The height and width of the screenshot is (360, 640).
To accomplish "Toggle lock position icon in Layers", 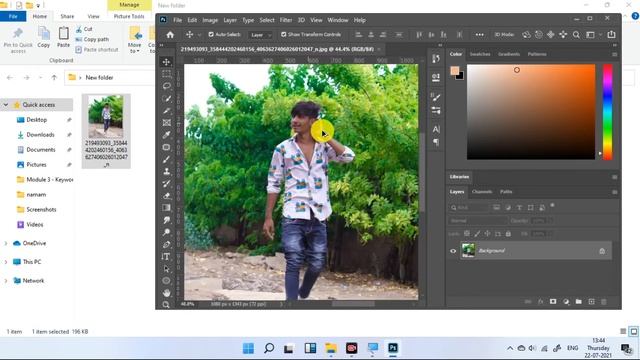I will (x=487, y=234).
